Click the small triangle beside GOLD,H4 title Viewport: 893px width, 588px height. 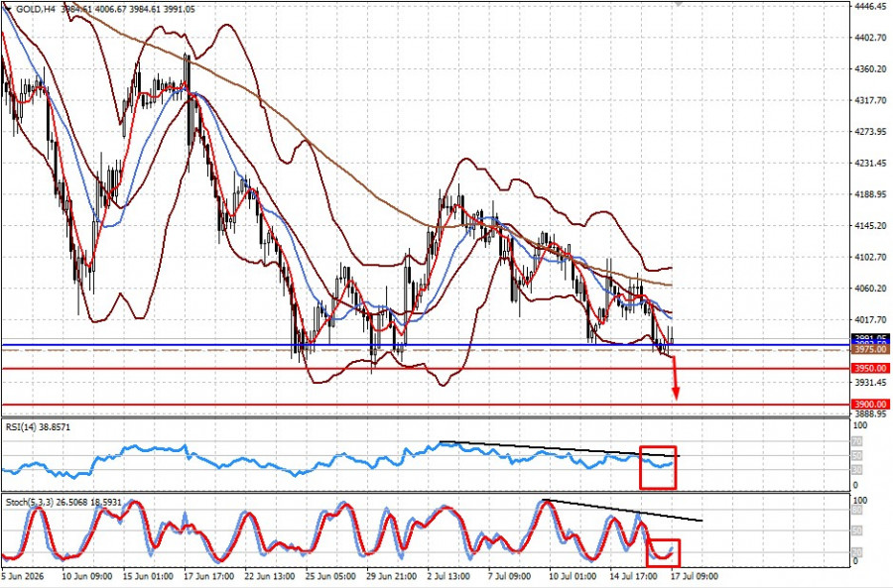point(7,9)
